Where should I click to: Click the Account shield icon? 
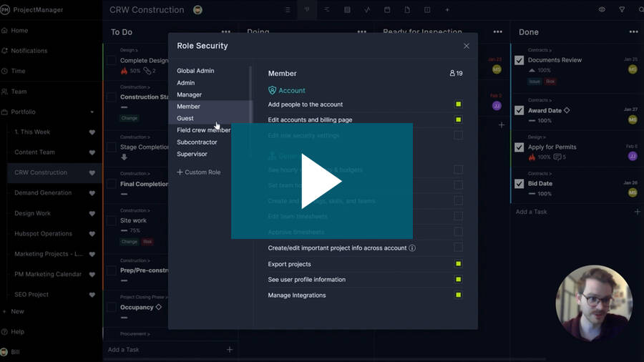pos(272,90)
